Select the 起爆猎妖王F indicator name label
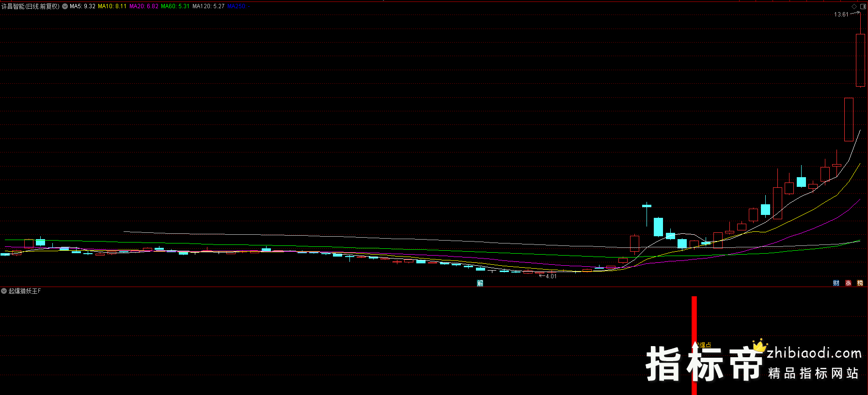Image resolution: width=868 pixels, height=395 pixels. click(x=25, y=291)
